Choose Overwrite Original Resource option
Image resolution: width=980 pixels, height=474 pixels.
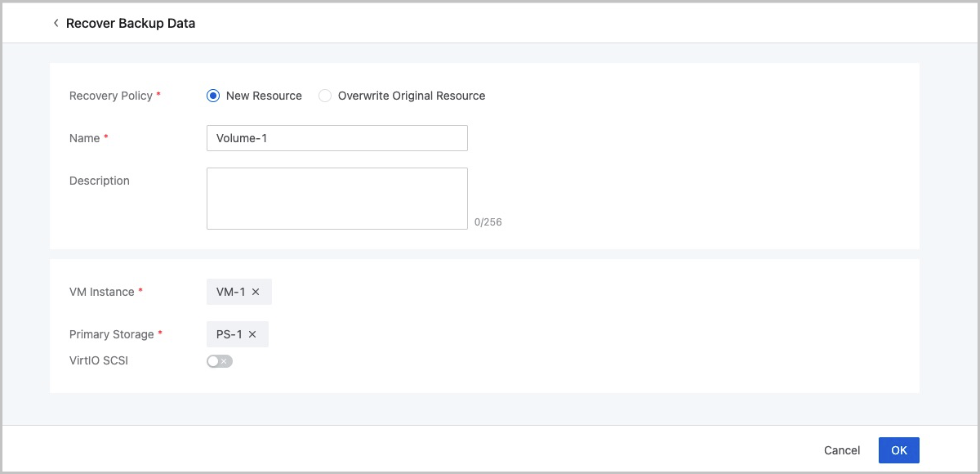coord(324,96)
